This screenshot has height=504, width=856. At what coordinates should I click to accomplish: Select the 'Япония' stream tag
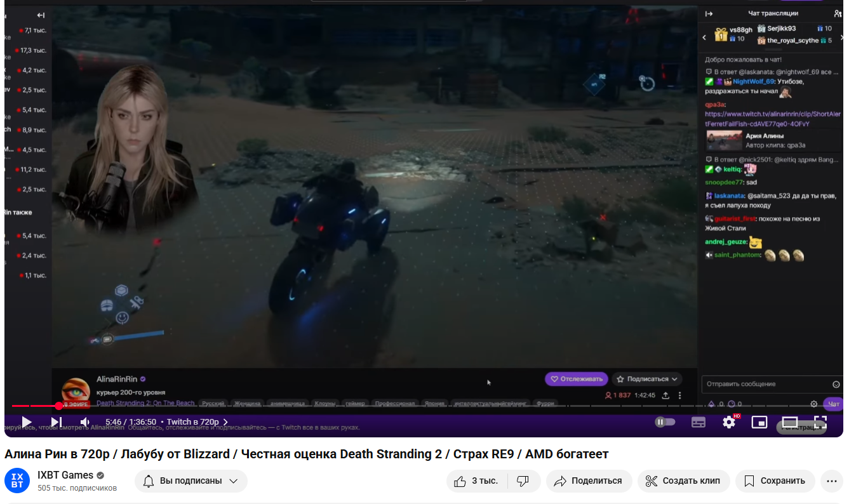[x=434, y=403]
